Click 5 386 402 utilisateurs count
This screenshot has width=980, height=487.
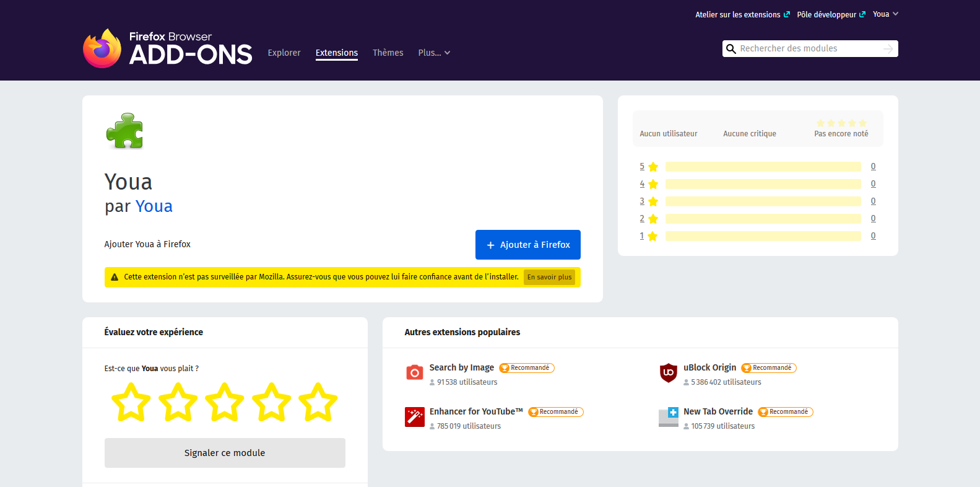(x=726, y=382)
